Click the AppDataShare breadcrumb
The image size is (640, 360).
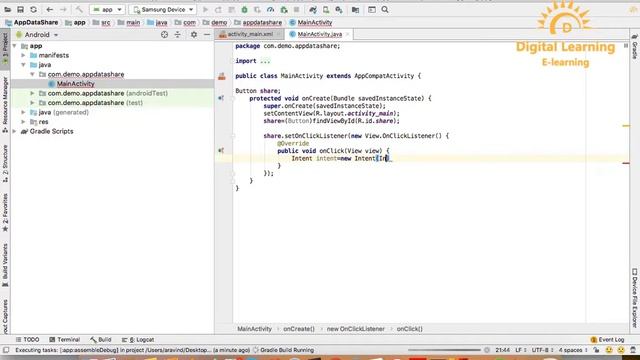(31, 22)
